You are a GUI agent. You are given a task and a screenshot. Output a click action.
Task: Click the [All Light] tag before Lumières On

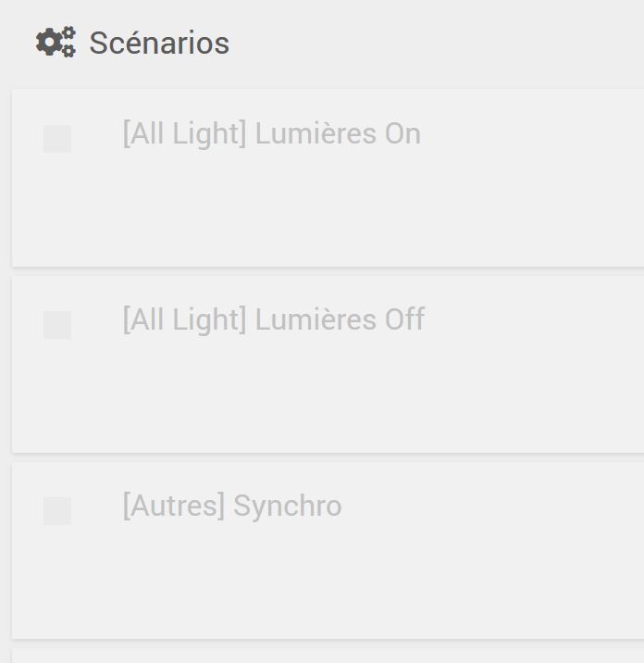click(x=185, y=134)
